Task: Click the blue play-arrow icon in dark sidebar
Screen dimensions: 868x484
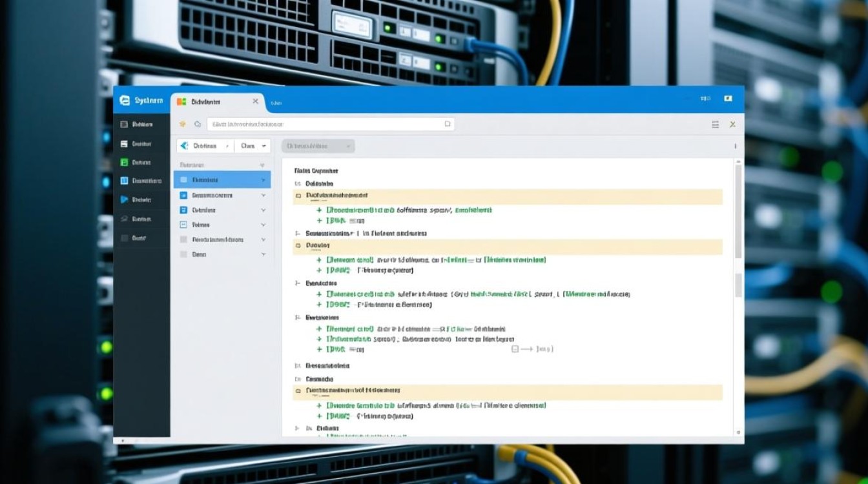Action: [x=124, y=200]
